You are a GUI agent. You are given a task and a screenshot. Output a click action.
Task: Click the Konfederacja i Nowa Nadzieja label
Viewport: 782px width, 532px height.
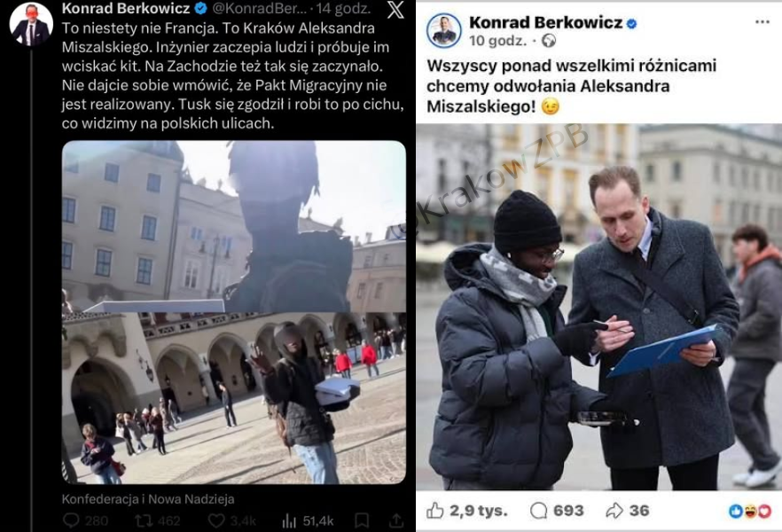pos(148,498)
